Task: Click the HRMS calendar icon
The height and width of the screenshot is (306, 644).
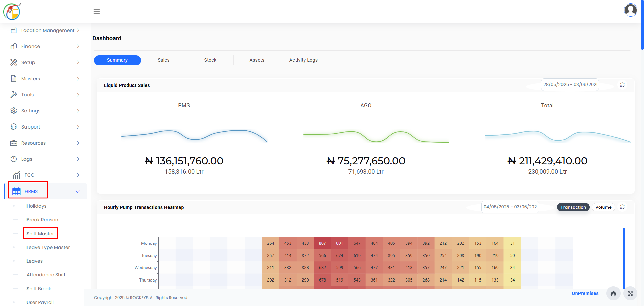Action: tap(16, 191)
